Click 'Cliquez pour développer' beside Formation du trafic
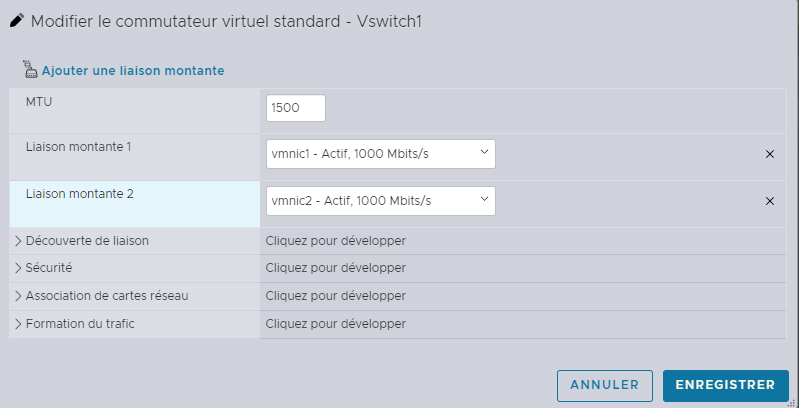Viewport: 799px width, 408px height. [335, 324]
